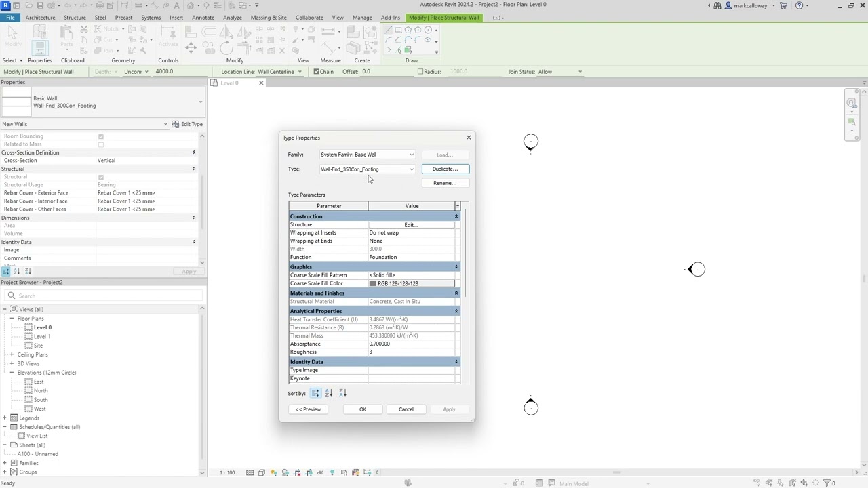Click the Structure Edit... button
The image size is (868, 488).
coord(411,224)
